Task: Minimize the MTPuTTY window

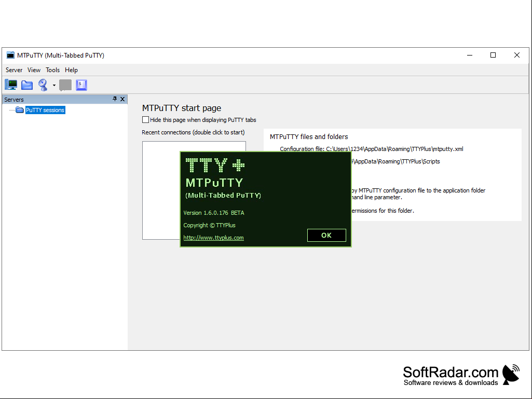Action: point(470,55)
